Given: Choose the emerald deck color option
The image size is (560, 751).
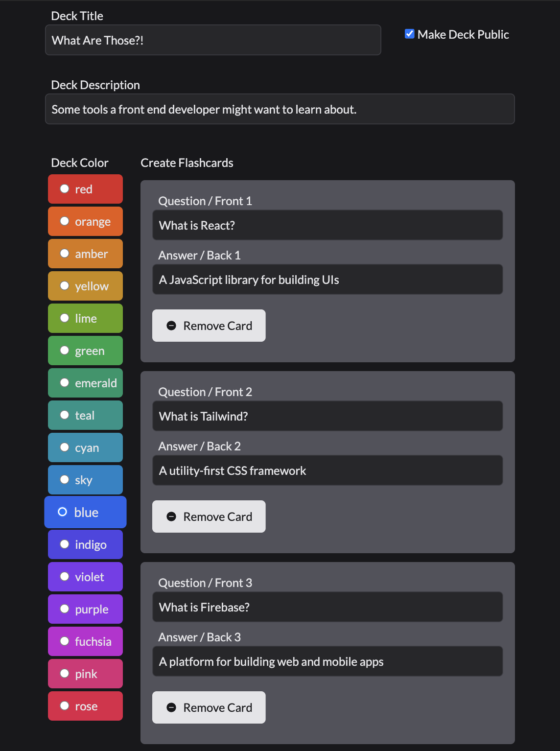Looking at the screenshot, I should pos(65,383).
